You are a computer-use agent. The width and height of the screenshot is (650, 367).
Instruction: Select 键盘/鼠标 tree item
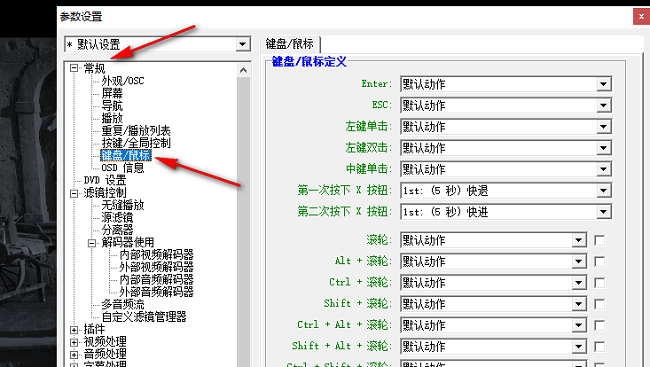click(x=126, y=156)
